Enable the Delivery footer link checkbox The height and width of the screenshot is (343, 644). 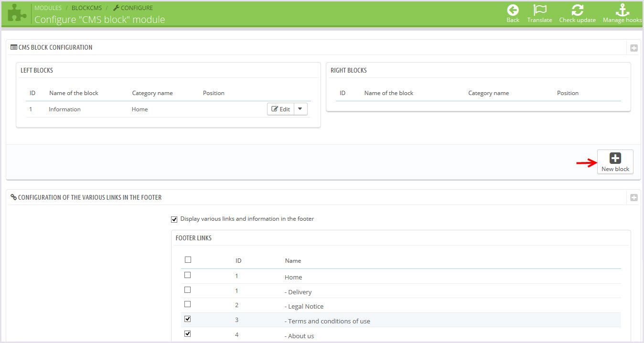(x=188, y=290)
